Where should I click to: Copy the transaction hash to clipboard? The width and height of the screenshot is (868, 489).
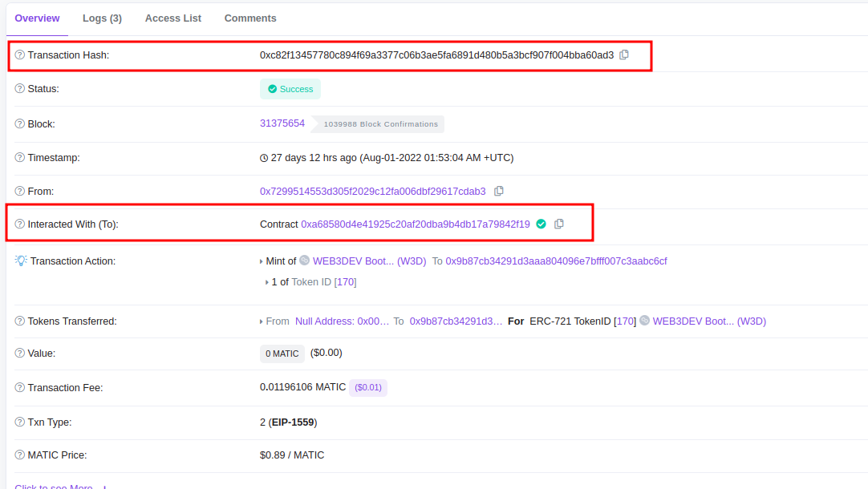[x=624, y=55]
